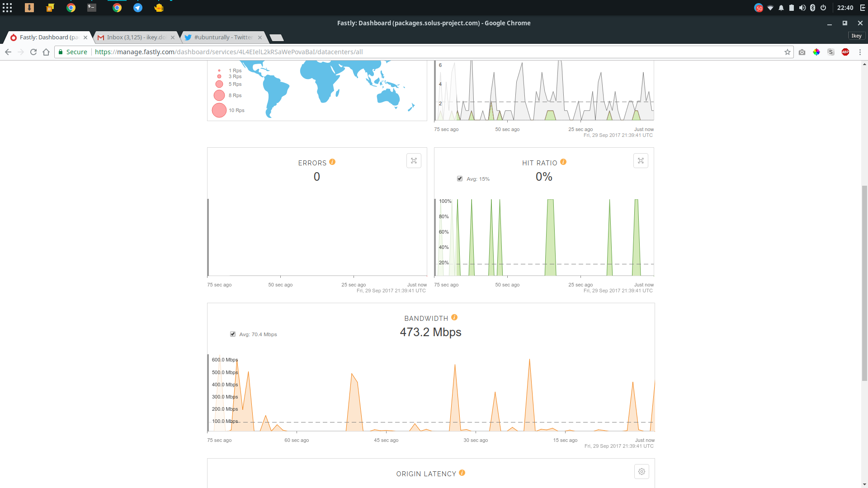Image resolution: width=868 pixels, height=488 pixels.
Task: Close the Gmail Inbox tab
Action: [173, 38]
